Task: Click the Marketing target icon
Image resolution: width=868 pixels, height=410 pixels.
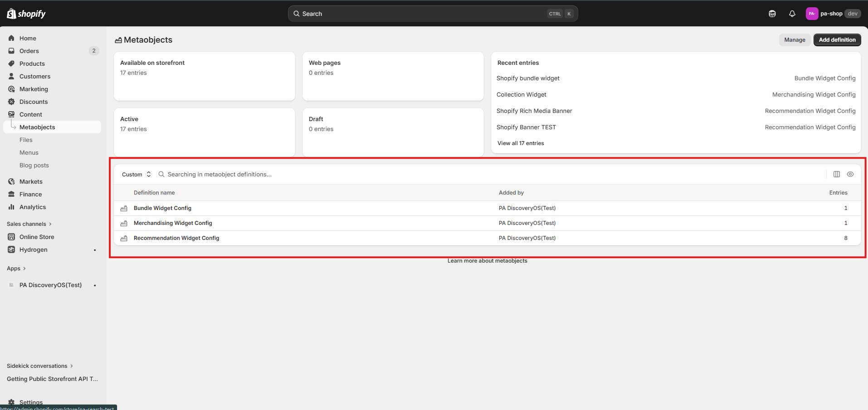Action: point(11,89)
